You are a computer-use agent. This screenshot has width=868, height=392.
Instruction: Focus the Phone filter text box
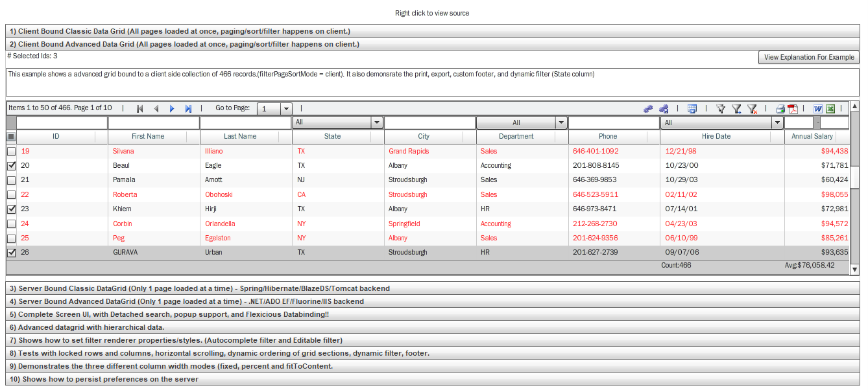[614, 122]
